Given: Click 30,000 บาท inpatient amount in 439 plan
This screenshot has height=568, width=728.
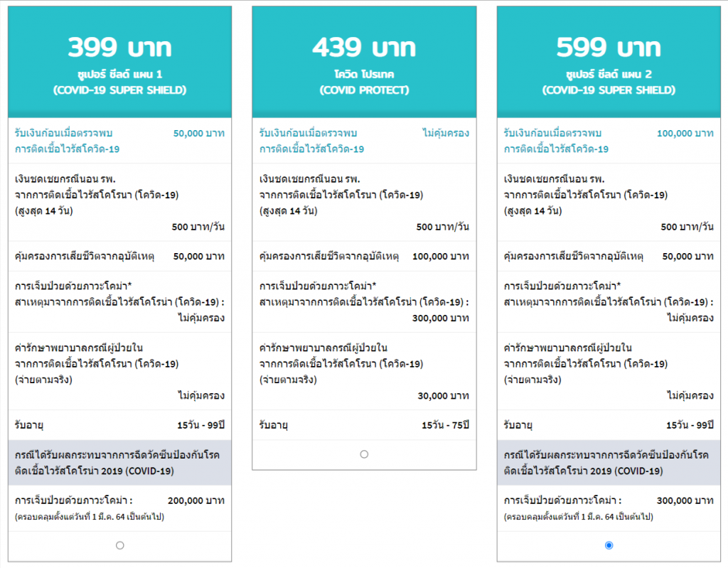Looking at the screenshot, I should pos(444,396).
